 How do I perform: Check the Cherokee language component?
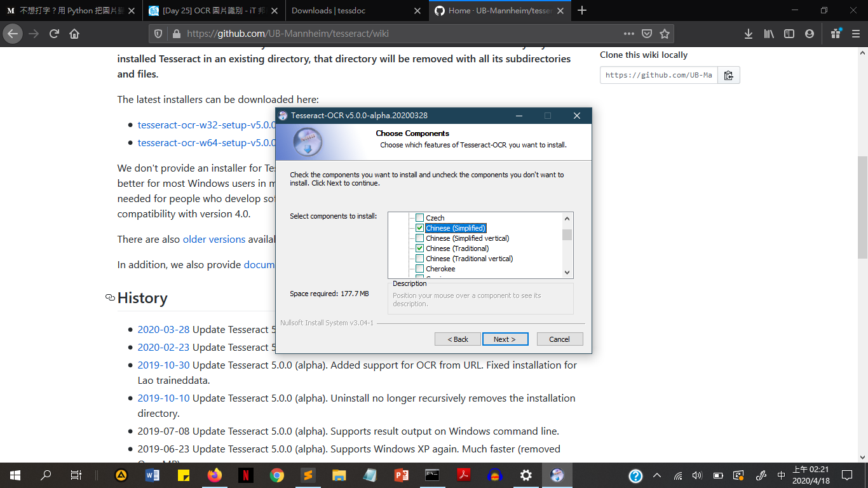click(419, 269)
